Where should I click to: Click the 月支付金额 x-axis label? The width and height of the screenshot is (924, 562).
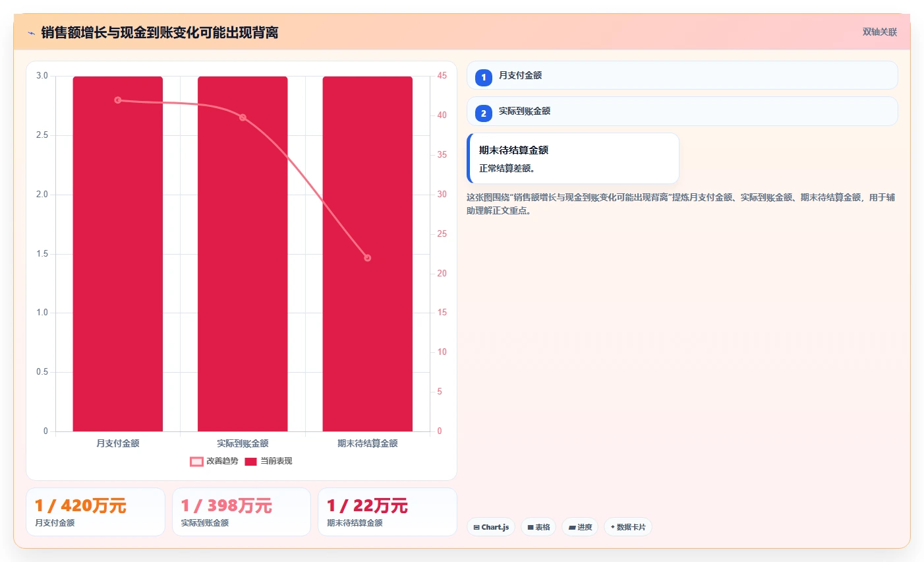coord(118,443)
